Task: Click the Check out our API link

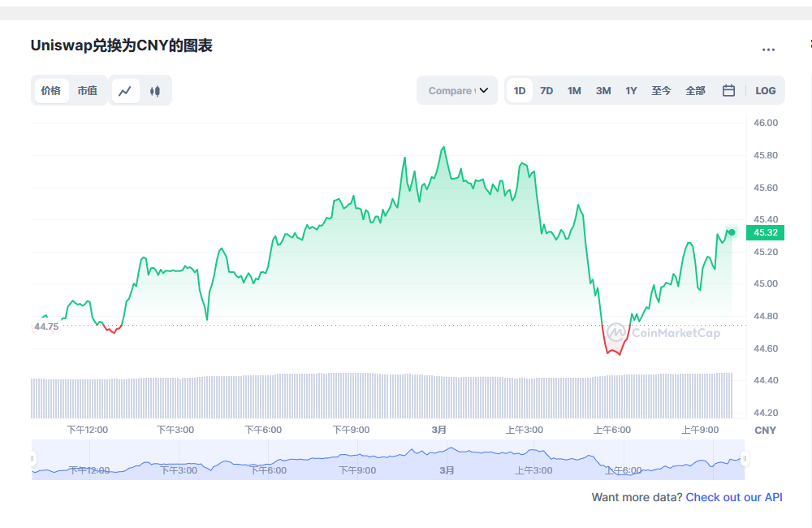Action: tap(734, 497)
